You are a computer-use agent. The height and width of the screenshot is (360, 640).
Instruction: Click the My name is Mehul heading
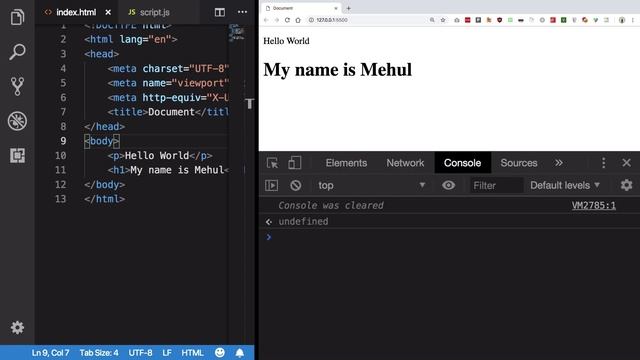[338, 70]
